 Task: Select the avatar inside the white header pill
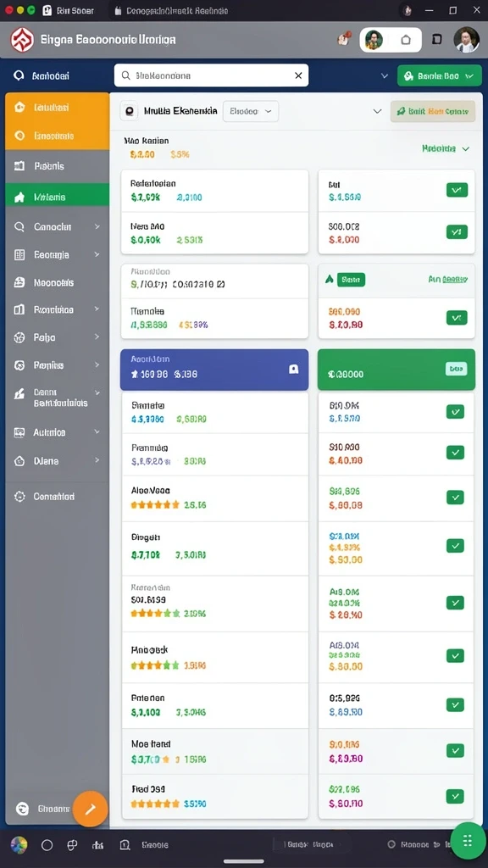click(x=374, y=40)
